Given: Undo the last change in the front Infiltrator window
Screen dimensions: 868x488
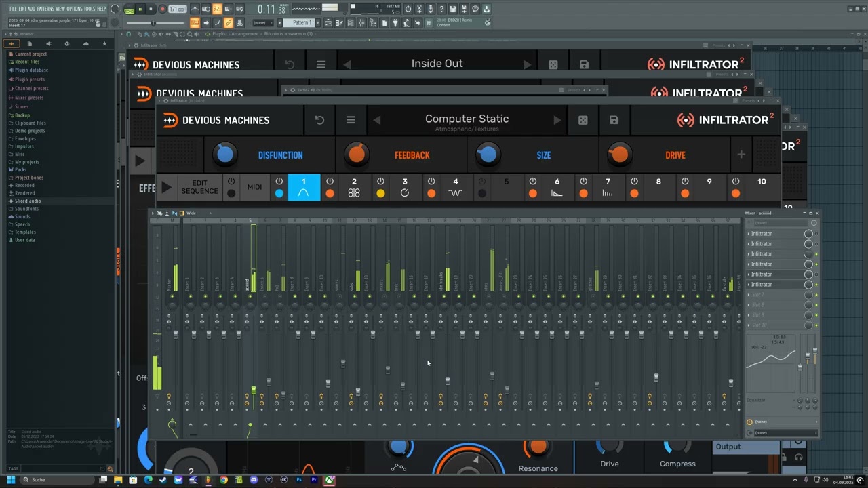Looking at the screenshot, I should (x=319, y=120).
